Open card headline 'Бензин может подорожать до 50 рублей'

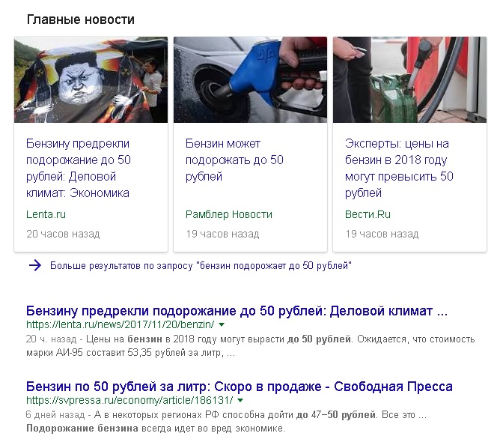tap(234, 160)
